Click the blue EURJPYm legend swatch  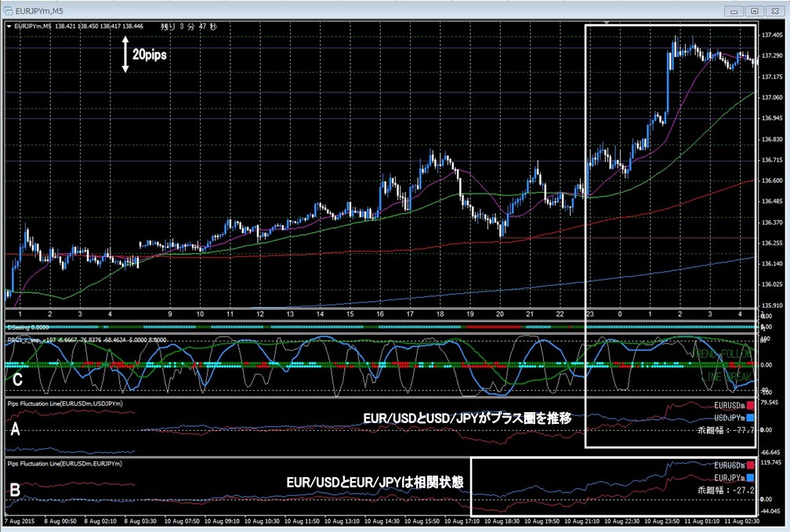click(x=751, y=478)
